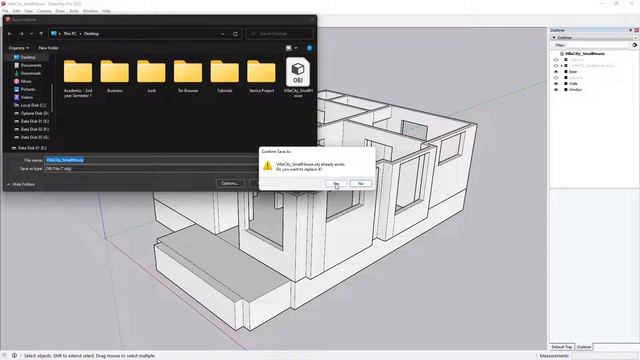Viewport: 640px width, 360px height.
Task: Collapse the dialog with Hide Folders
Action: (21, 184)
